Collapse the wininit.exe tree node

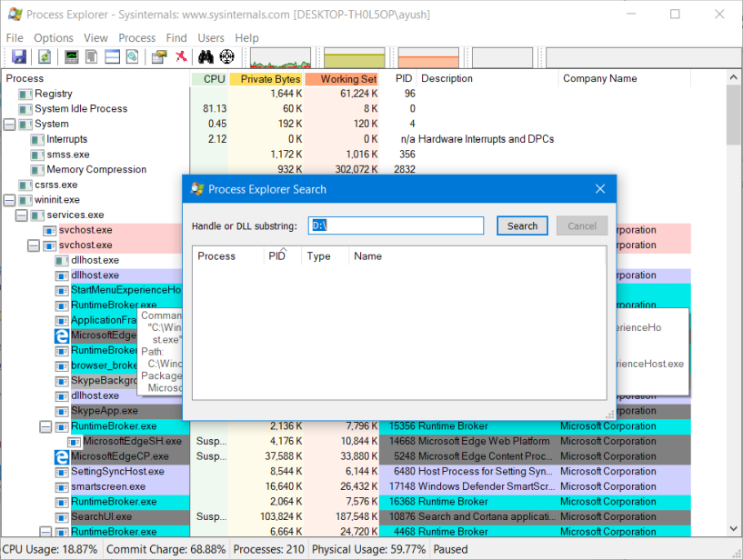tap(10, 200)
